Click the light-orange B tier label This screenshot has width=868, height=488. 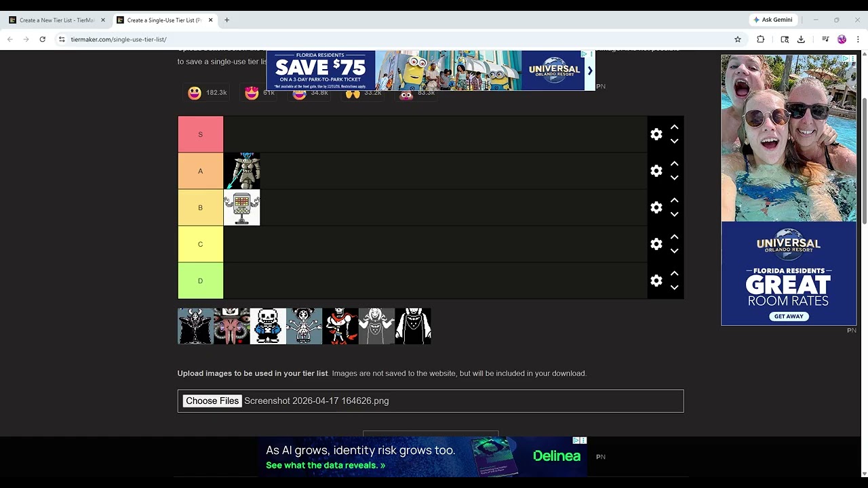coord(200,207)
